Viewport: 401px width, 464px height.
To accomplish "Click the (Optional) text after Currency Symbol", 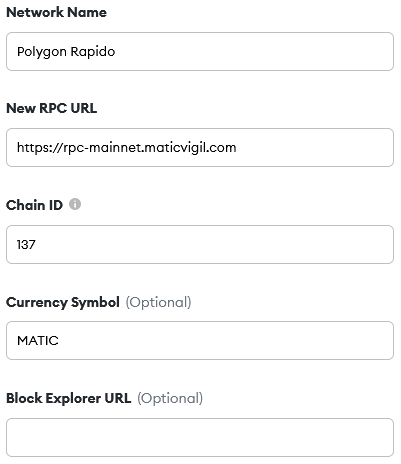I will click(158, 302).
